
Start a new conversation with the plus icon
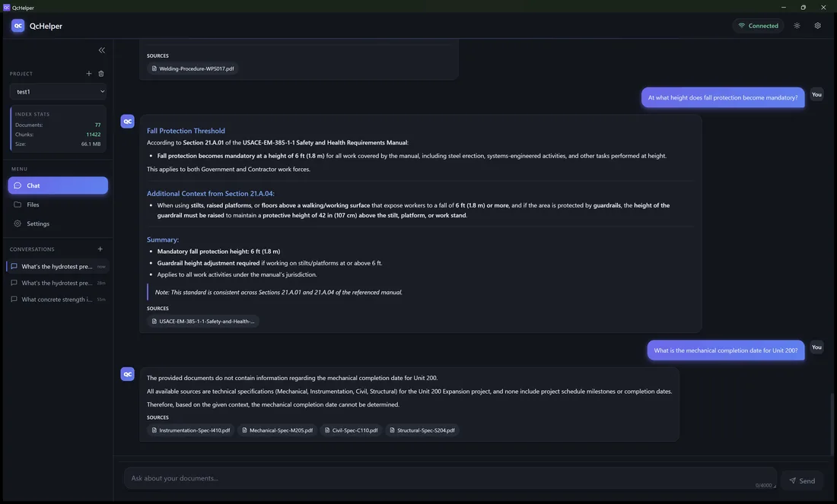pos(100,249)
